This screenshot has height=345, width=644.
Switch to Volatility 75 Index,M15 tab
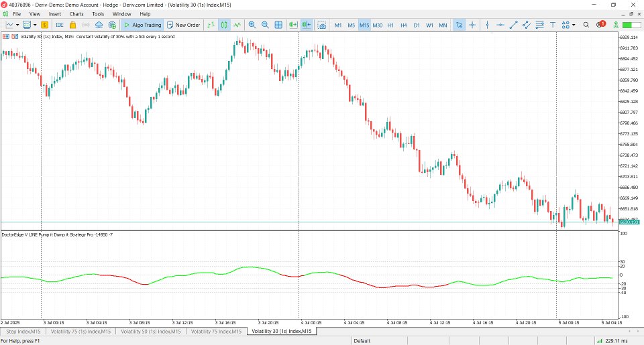point(217,332)
